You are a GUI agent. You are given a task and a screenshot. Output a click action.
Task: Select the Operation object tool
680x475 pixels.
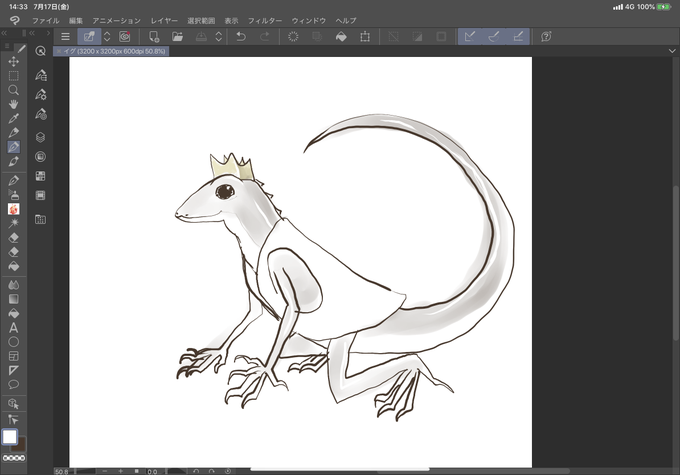click(13, 404)
